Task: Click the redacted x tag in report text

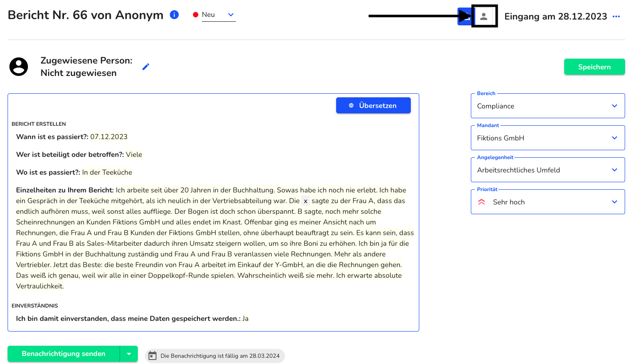Action: pos(305,201)
